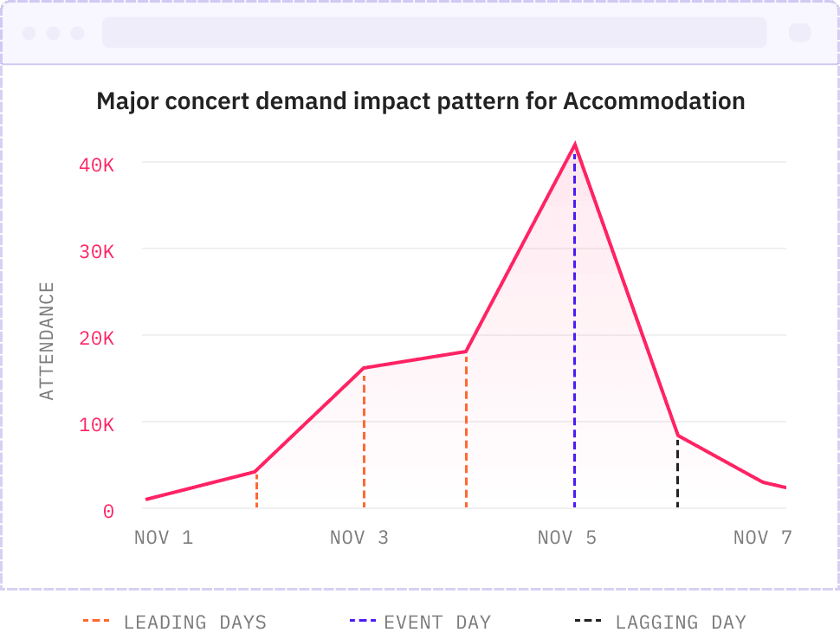Image resolution: width=840 pixels, height=639 pixels.
Task: Click the purple event day dashed line
Action: tap(574, 346)
